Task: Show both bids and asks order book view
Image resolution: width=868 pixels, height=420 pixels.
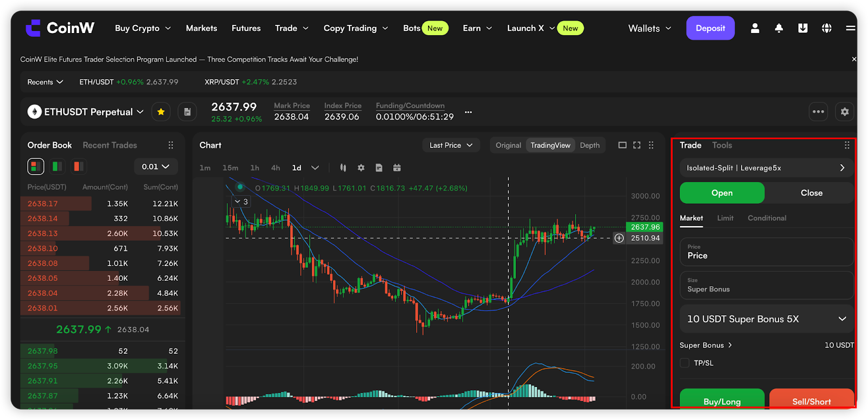Action: coord(36,166)
